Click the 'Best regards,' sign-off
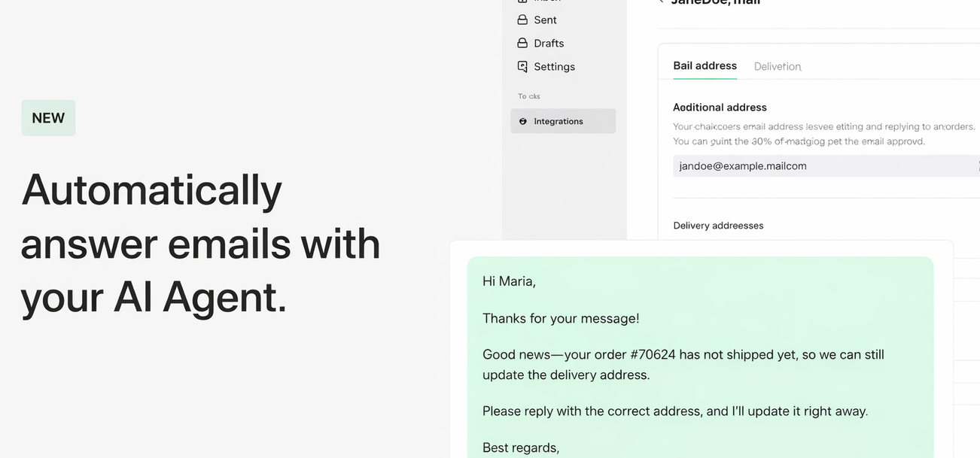 (x=520, y=447)
